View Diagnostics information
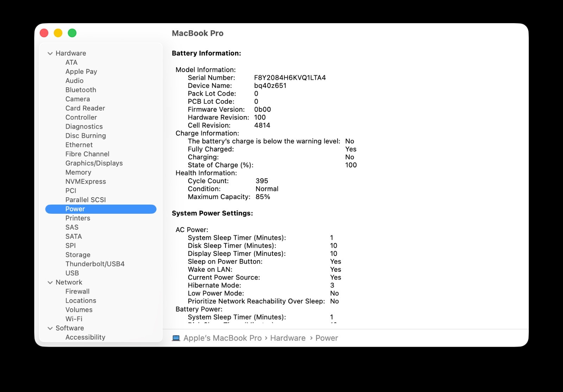This screenshot has width=563, height=392. (x=84, y=126)
